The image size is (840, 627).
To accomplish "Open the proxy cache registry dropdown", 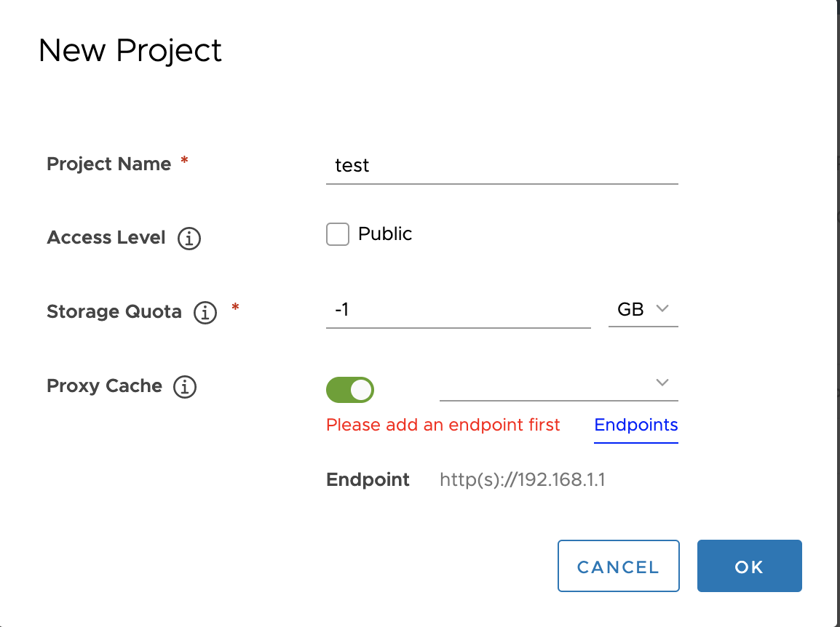I will click(x=558, y=383).
